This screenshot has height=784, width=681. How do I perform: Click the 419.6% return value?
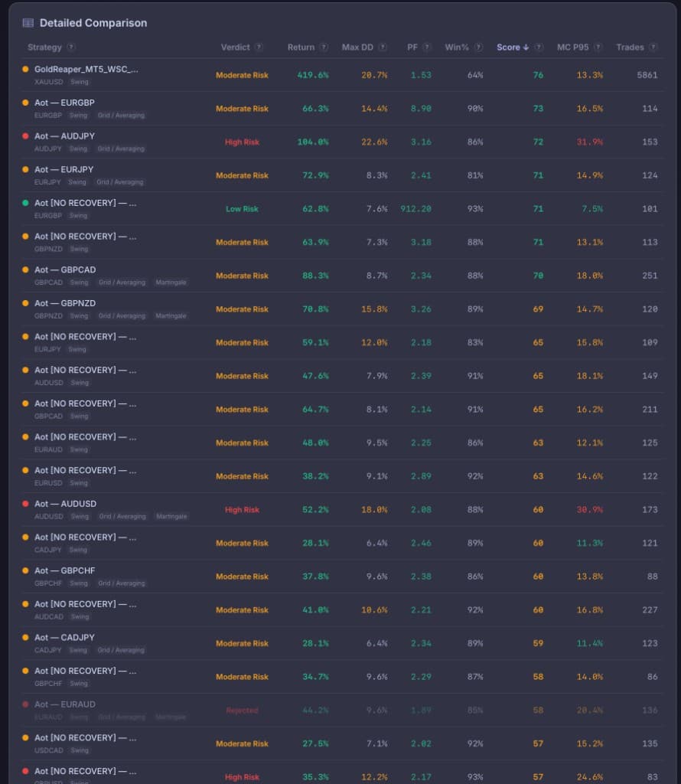(x=313, y=75)
